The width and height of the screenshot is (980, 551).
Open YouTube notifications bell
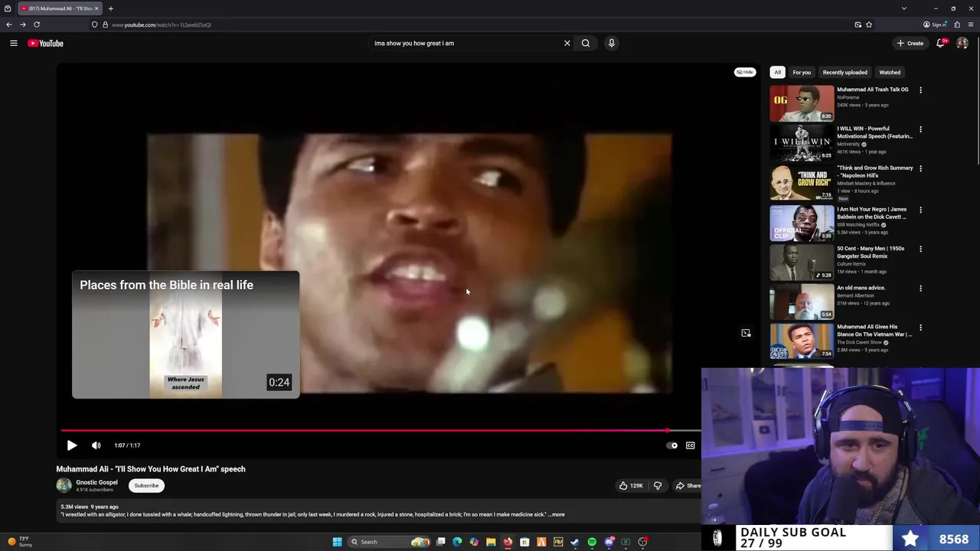point(941,43)
